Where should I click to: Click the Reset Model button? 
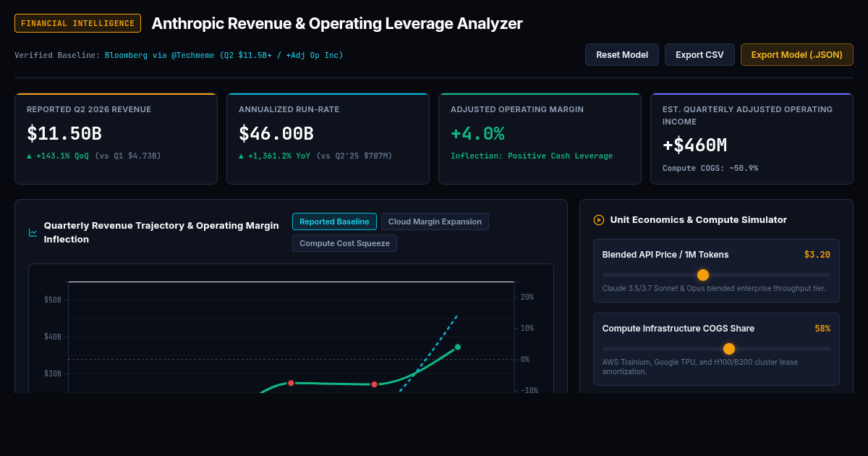(622, 54)
